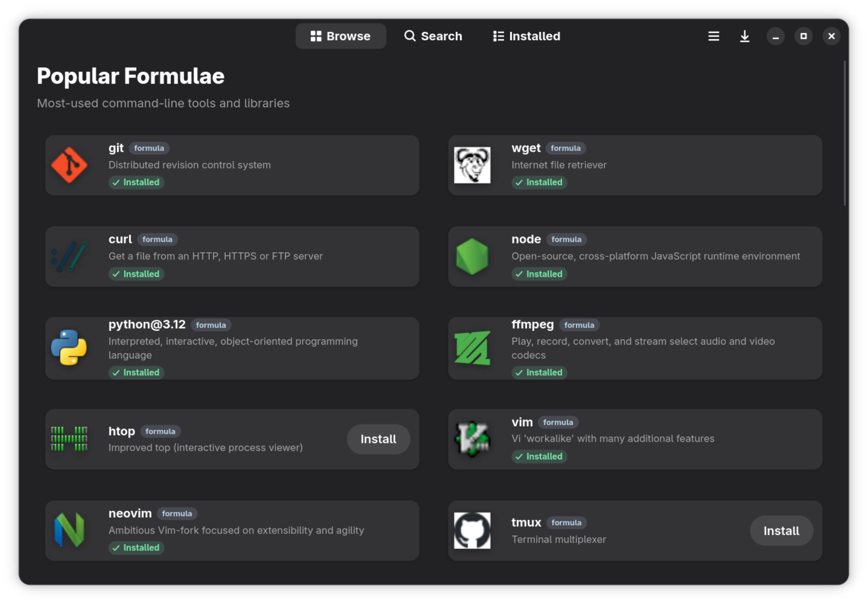Click 'Internet file retriever' description
Viewport: 868px width, 604px height.
click(x=559, y=165)
